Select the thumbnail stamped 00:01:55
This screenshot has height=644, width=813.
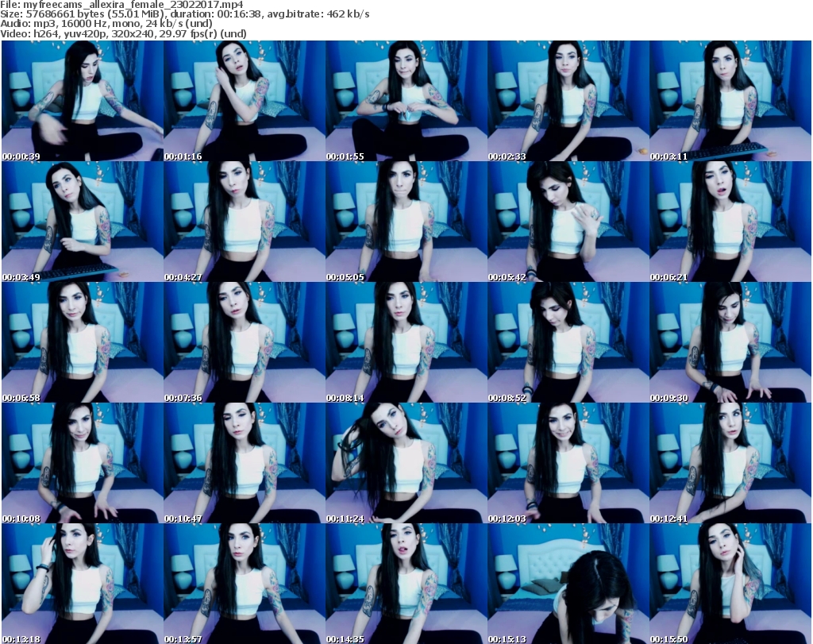point(406,101)
